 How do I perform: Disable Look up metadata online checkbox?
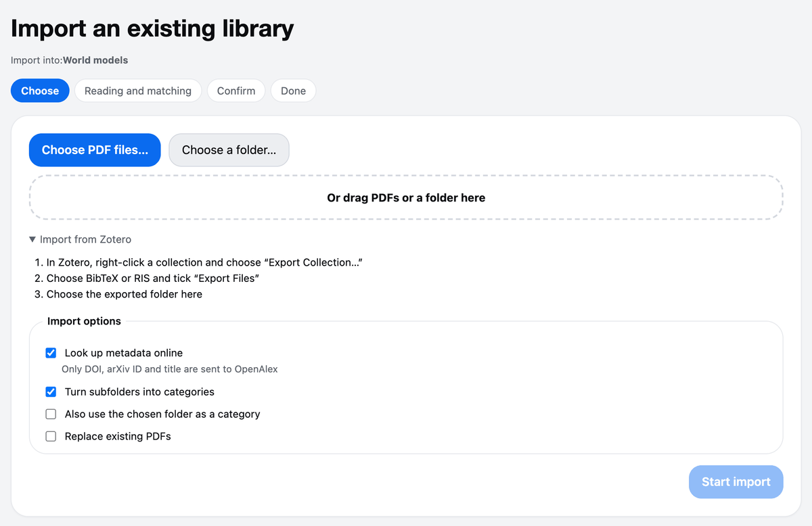(x=51, y=353)
